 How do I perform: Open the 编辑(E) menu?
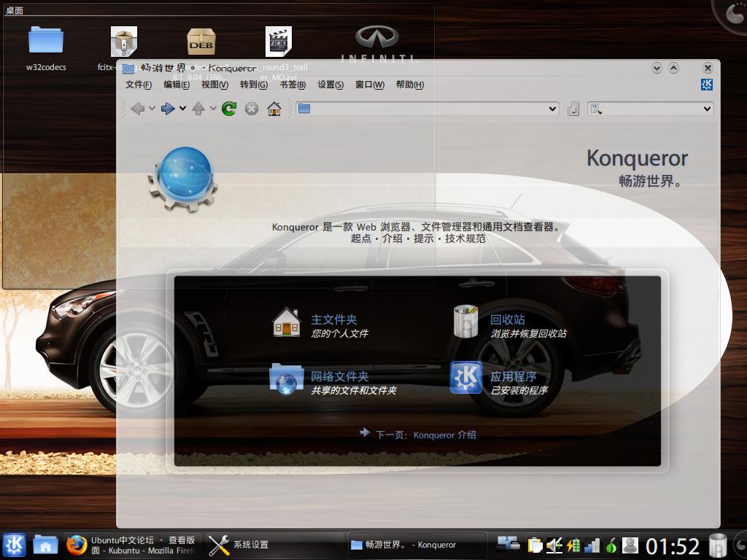pyautogui.click(x=177, y=85)
